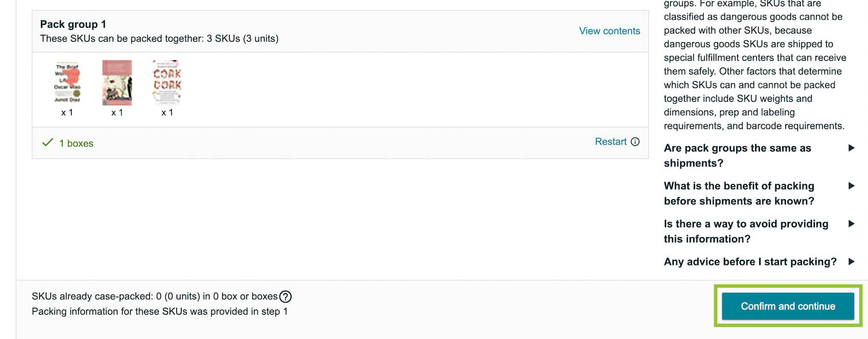Image resolution: width=868 pixels, height=339 pixels.
Task: Select the Cork Dork book cover thumbnail
Action: tap(167, 83)
